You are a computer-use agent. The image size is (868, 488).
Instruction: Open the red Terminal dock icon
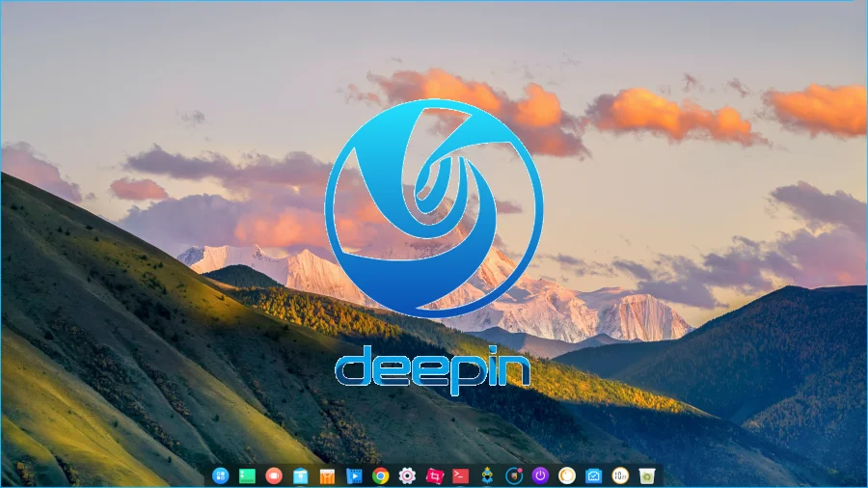point(461,475)
